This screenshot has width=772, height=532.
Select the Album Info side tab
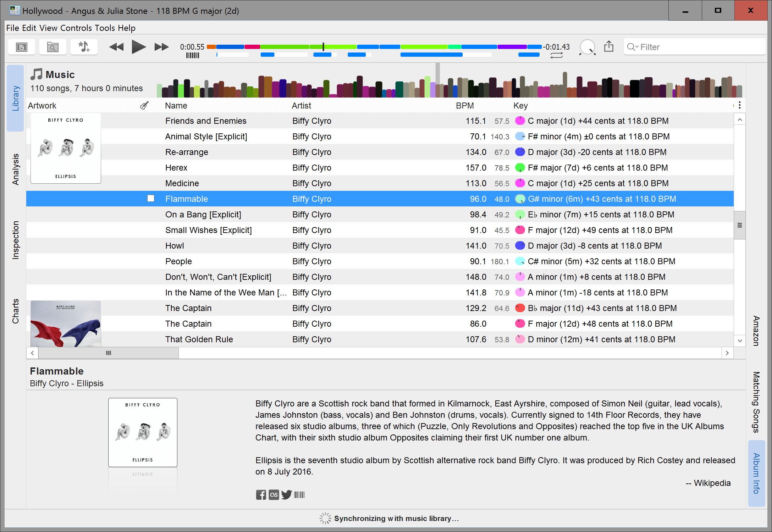tap(756, 473)
